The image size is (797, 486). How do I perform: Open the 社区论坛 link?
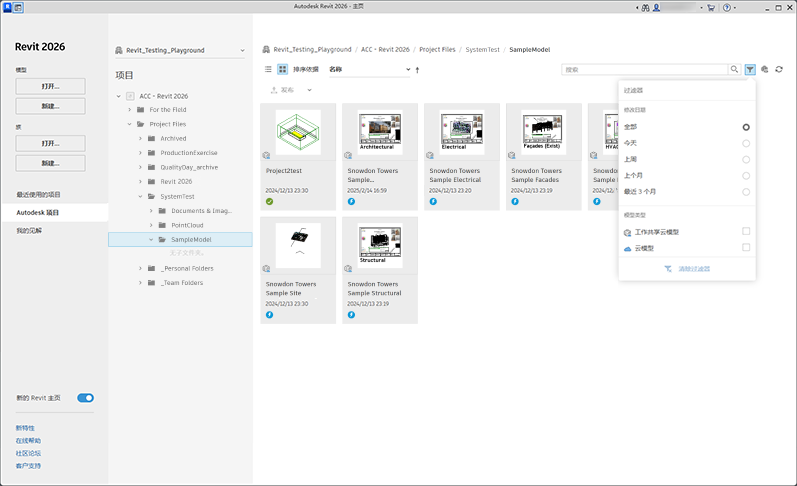[28, 453]
